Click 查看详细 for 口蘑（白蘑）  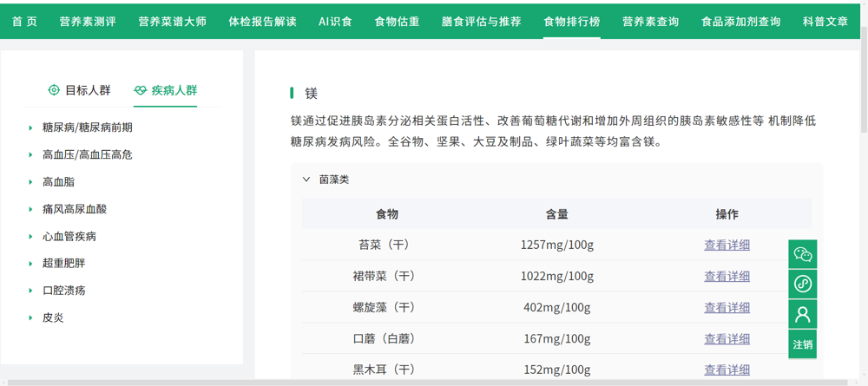(727, 339)
